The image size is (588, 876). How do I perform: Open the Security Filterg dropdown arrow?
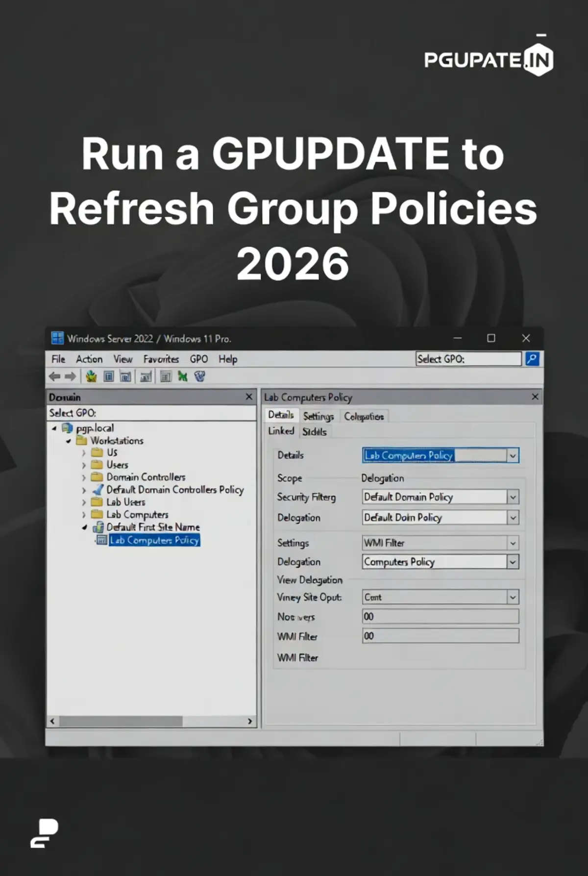[513, 497]
